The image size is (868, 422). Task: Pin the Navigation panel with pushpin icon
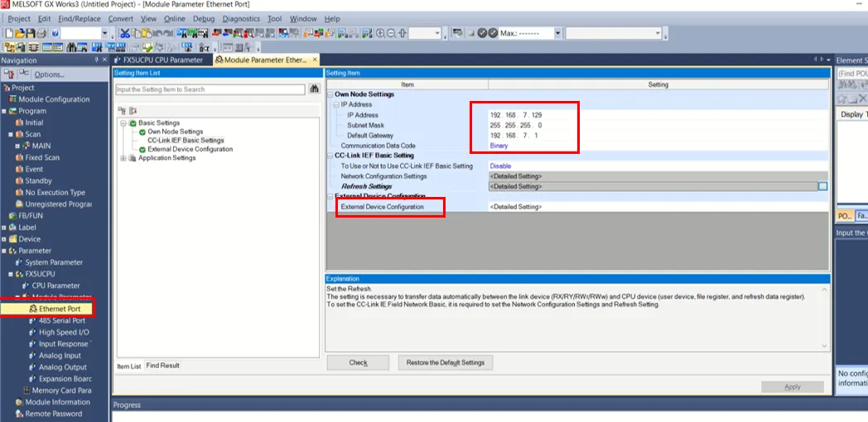click(96, 60)
